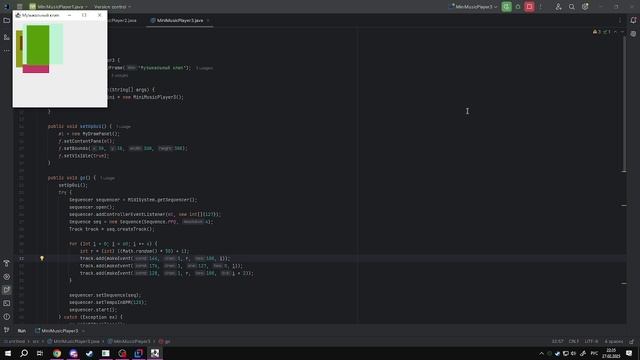
Task: Click the MiniMusicPlayer3.java breadcrumb
Action: [73, 341]
